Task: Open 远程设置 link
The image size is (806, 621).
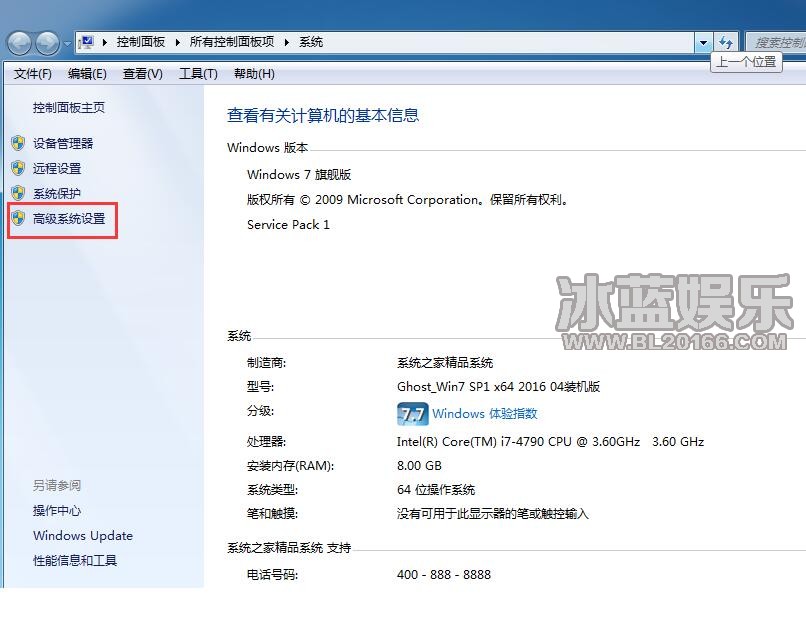Action: tap(57, 169)
